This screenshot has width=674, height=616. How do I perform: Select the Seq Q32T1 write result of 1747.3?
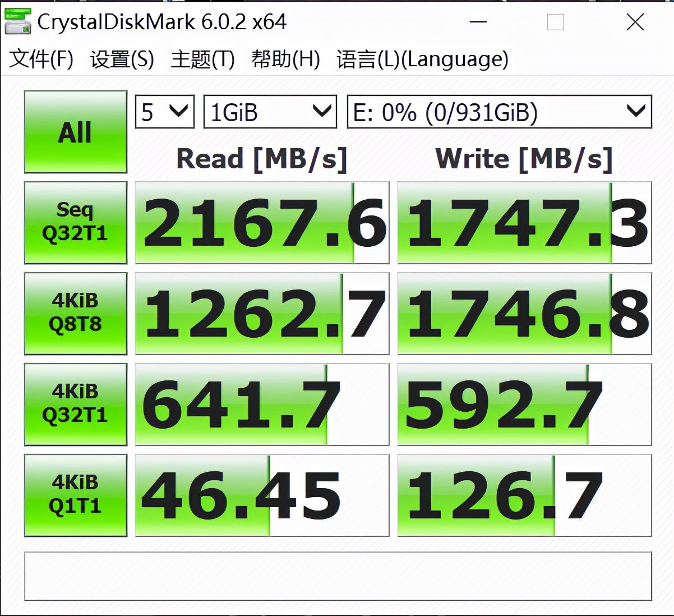point(523,222)
